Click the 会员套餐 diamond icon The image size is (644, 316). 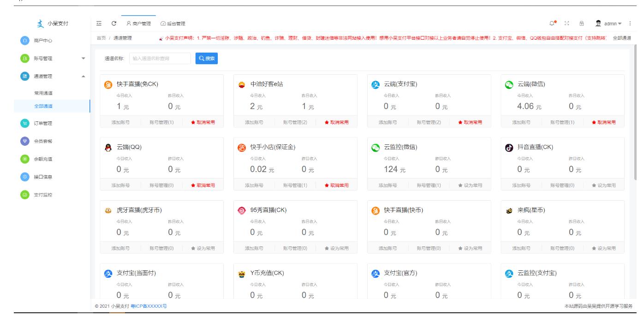click(x=24, y=141)
